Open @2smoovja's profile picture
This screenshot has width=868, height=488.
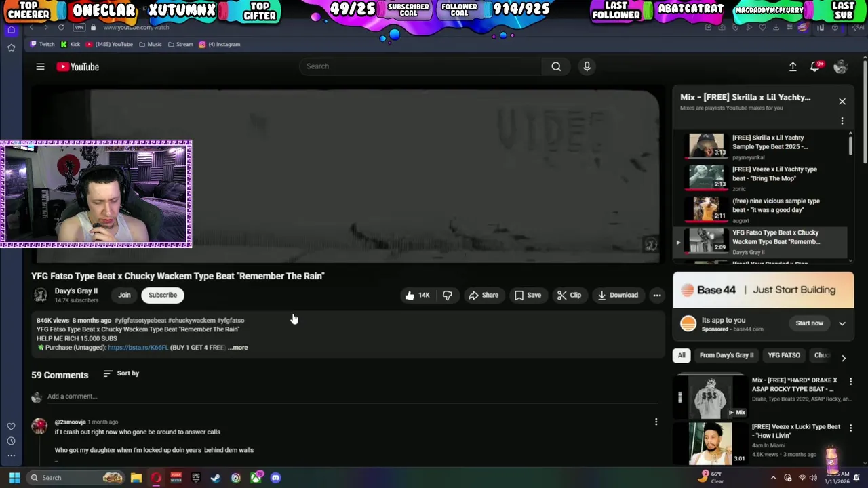click(39, 426)
